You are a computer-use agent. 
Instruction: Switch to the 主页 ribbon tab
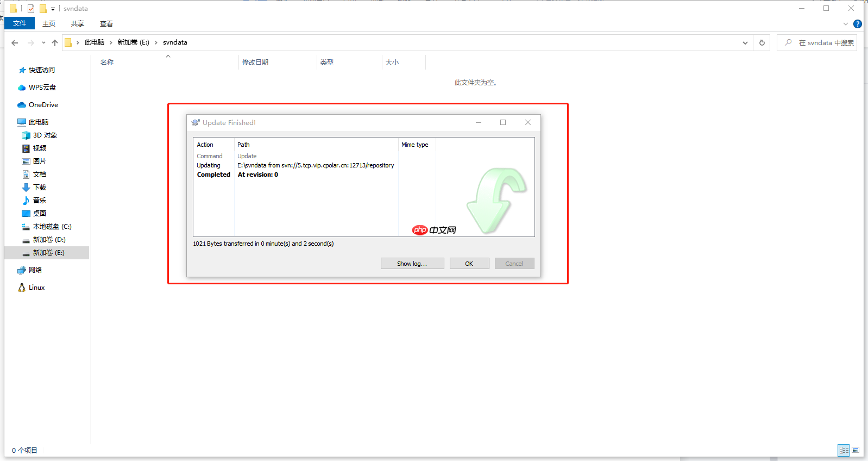[49, 24]
